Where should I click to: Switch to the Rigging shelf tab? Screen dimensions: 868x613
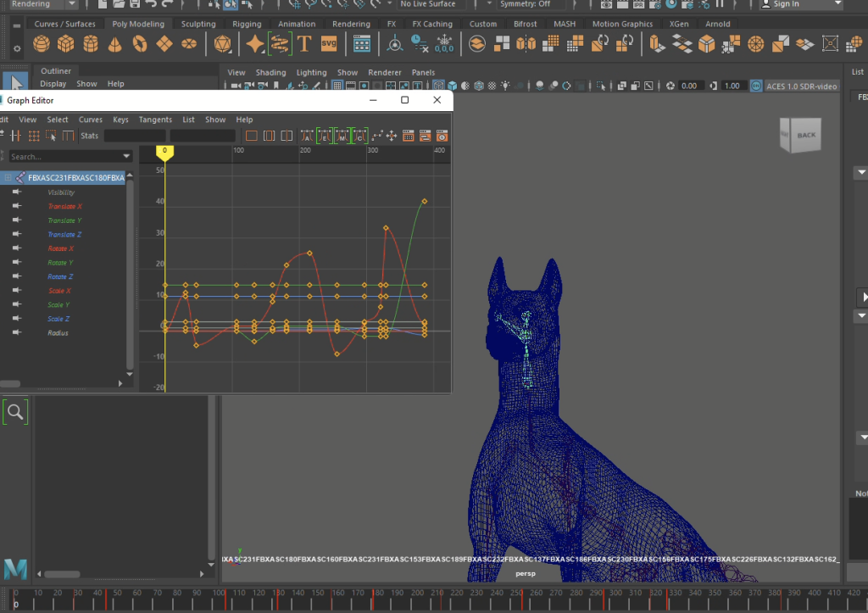(x=247, y=24)
